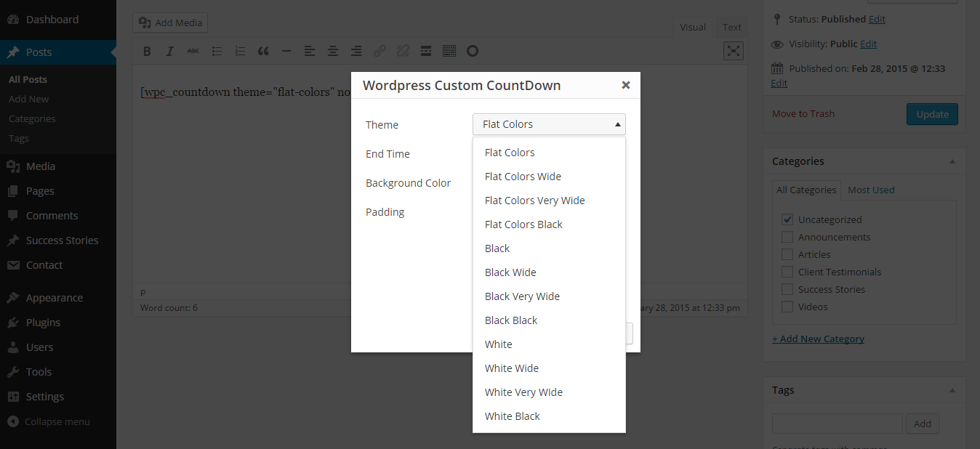Click the Update post button

pyautogui.click(x=932, y=114)
